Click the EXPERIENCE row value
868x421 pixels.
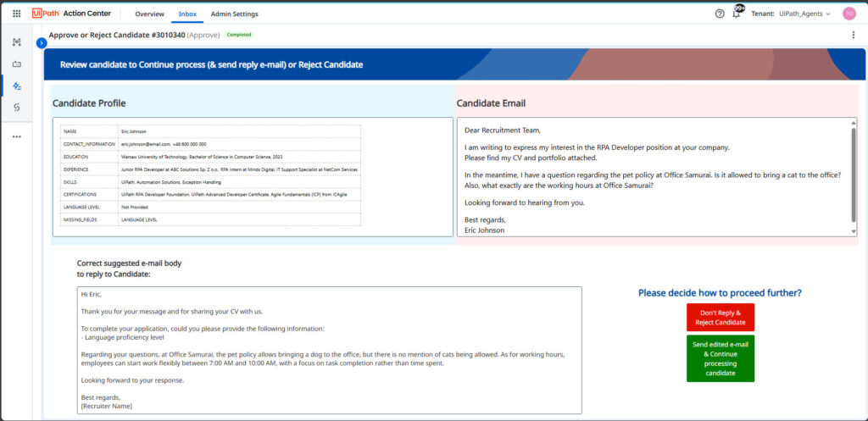tap(239, 169)
